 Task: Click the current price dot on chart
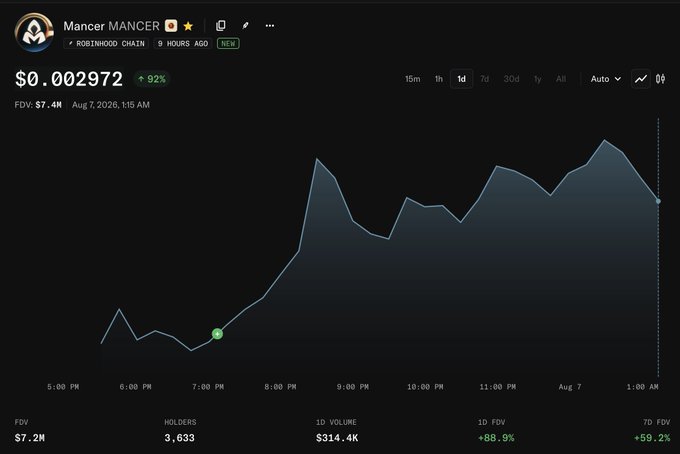coord(658,201)
